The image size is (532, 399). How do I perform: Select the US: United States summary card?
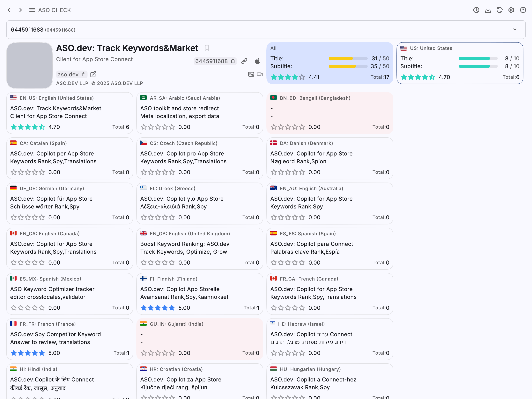tap(460, 63)
